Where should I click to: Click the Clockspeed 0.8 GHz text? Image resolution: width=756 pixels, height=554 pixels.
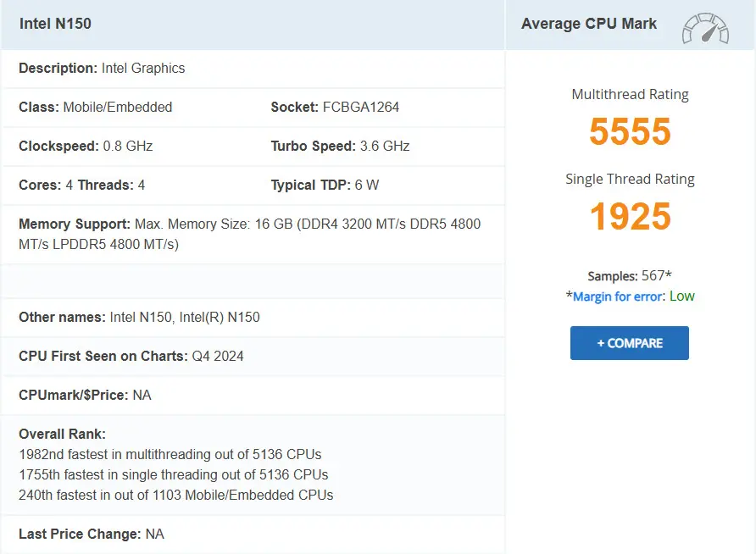tap(86, 147)
